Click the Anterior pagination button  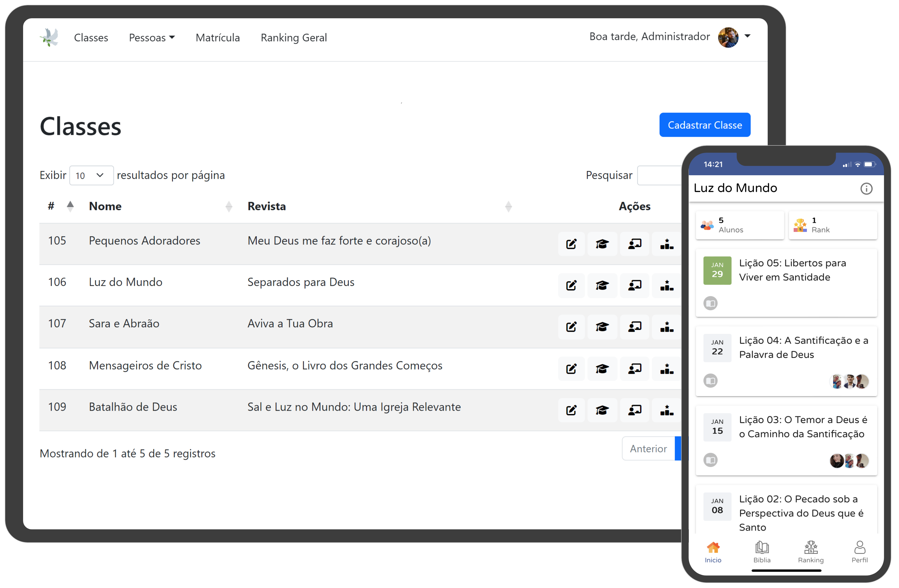tap(648, 449)
